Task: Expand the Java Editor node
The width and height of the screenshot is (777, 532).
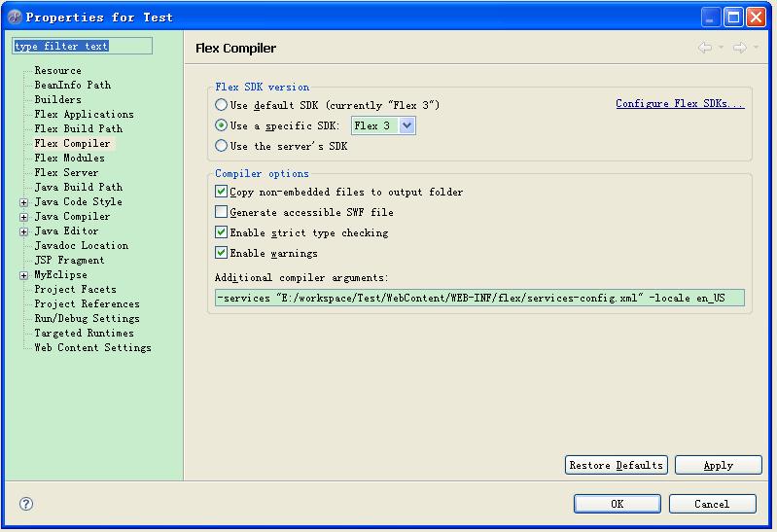Action: [x=23, y=231]
